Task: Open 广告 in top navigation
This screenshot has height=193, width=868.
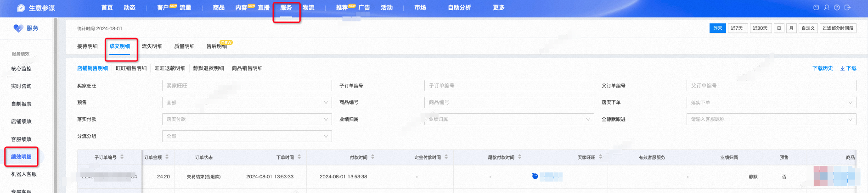Action: 364,8
